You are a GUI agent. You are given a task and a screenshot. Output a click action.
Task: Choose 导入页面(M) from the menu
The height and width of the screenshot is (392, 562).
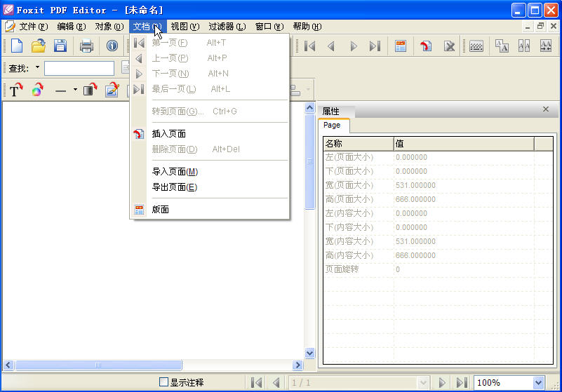pos(210,172)
